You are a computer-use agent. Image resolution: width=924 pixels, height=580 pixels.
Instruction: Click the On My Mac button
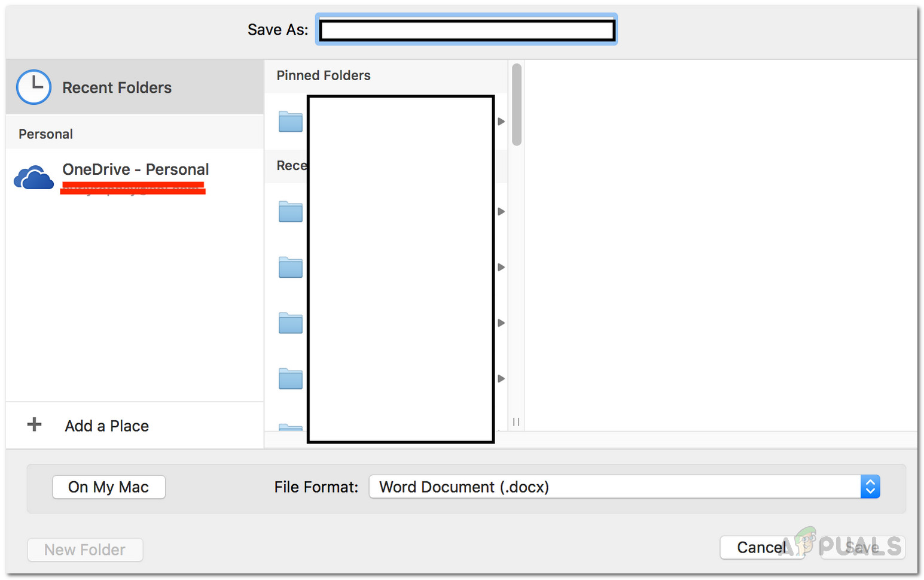tap(109, 487)
